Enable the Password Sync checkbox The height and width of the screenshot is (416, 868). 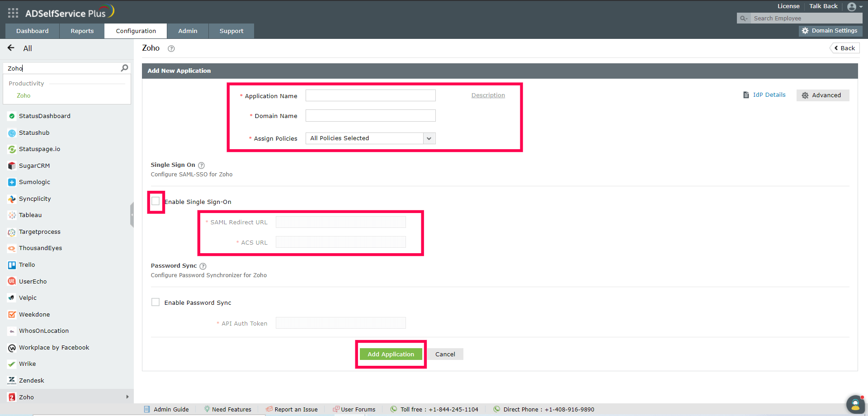[156, 302]
